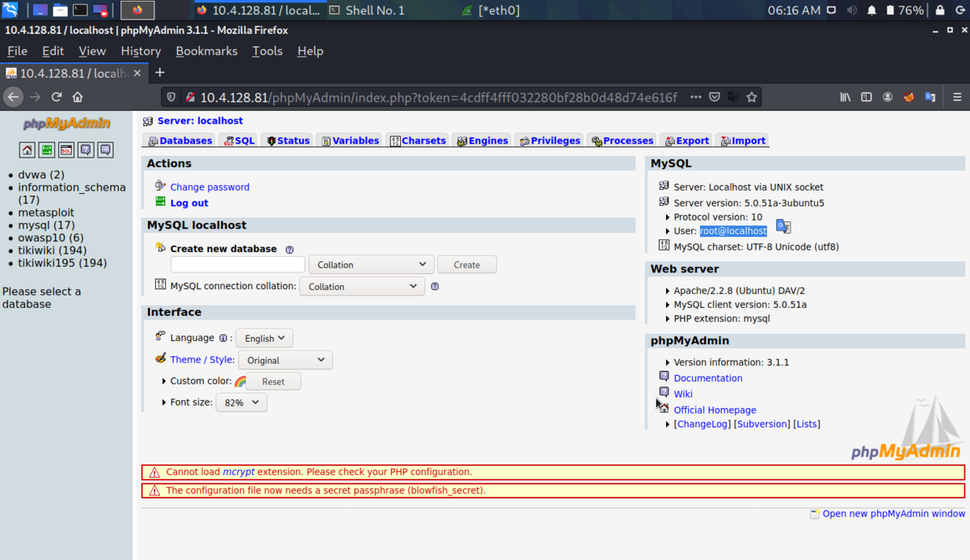Open the MySQL connection collation dropdown
Viewport: 970px width, 560px height.
click(x=361, y=286)
